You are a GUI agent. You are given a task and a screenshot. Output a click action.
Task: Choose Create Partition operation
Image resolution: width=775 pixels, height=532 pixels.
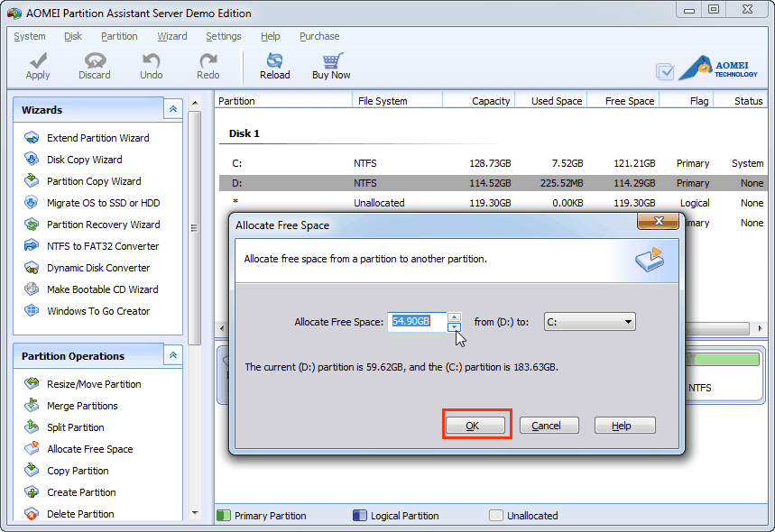point(81,492)
